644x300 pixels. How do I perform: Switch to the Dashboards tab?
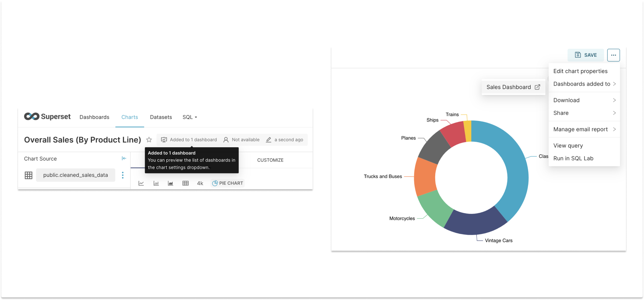coord(94,117)
